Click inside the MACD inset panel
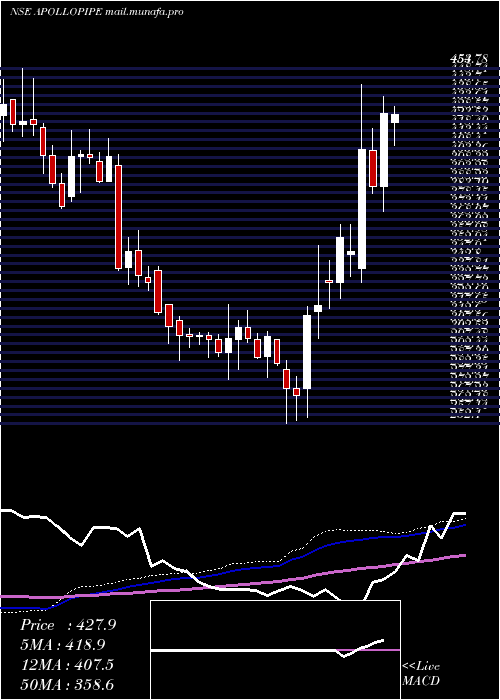Image resolution: width=500 pixels, height=700 pixels. point(275,650)
